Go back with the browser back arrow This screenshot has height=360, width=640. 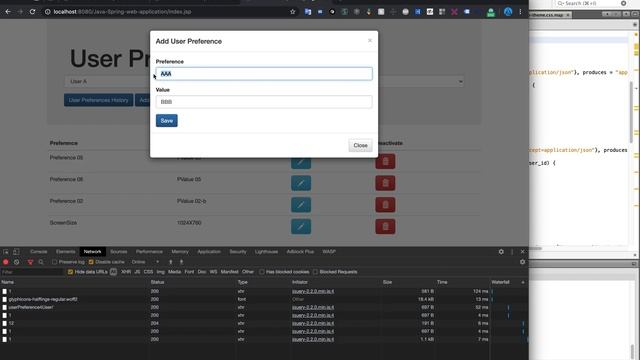[x=8, y=12]
